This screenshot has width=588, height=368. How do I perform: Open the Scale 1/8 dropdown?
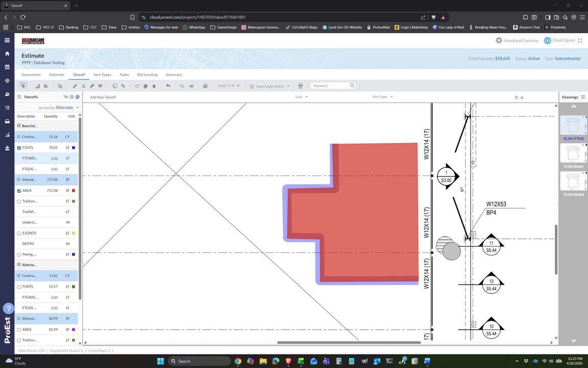click(228, 86)
